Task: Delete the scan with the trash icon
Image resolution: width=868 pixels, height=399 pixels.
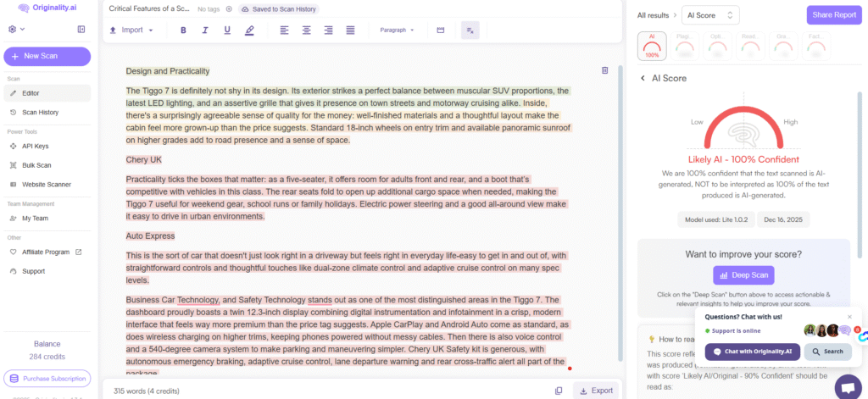Action: pos(604,70)
